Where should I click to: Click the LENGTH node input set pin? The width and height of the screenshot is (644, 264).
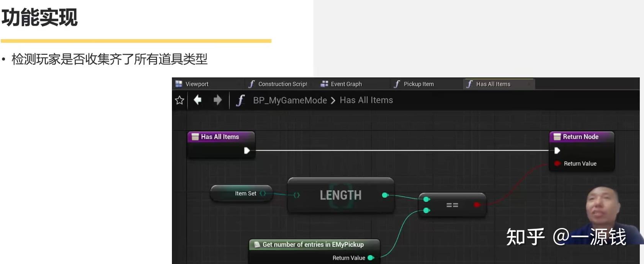point(296,195)
